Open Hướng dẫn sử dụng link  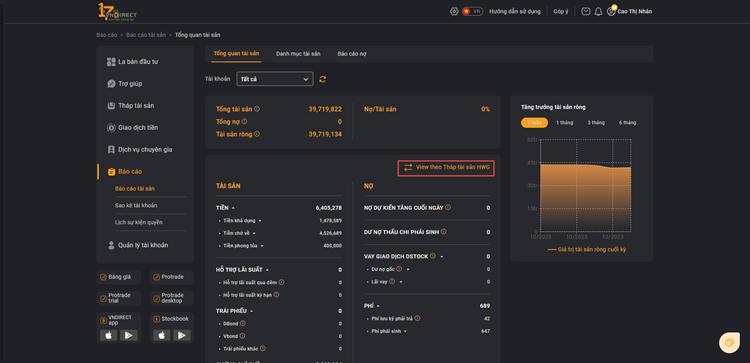(x=515, y=11)
